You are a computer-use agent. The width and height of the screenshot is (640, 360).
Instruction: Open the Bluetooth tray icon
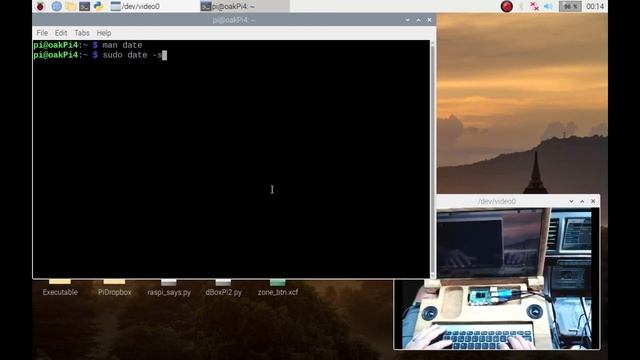tap(521, 6)
